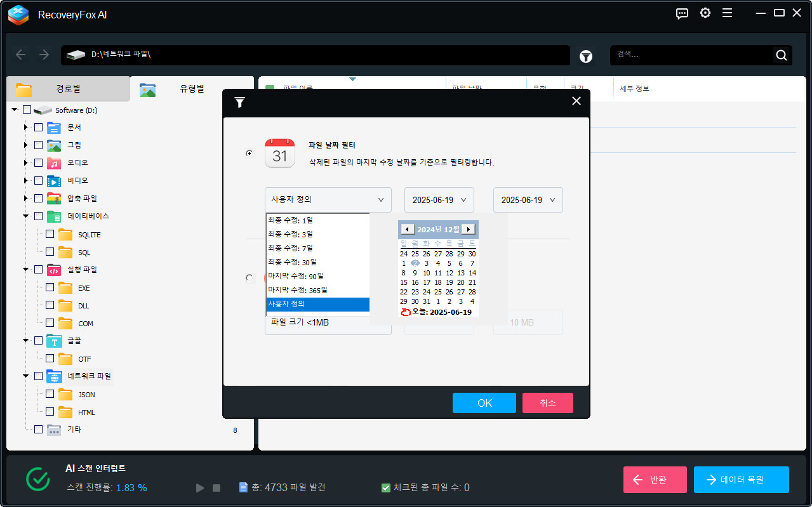Click the search magnifier icon
Image resolution: width=812 pixels, height=507 pixels.
click(x=781, y=55)
